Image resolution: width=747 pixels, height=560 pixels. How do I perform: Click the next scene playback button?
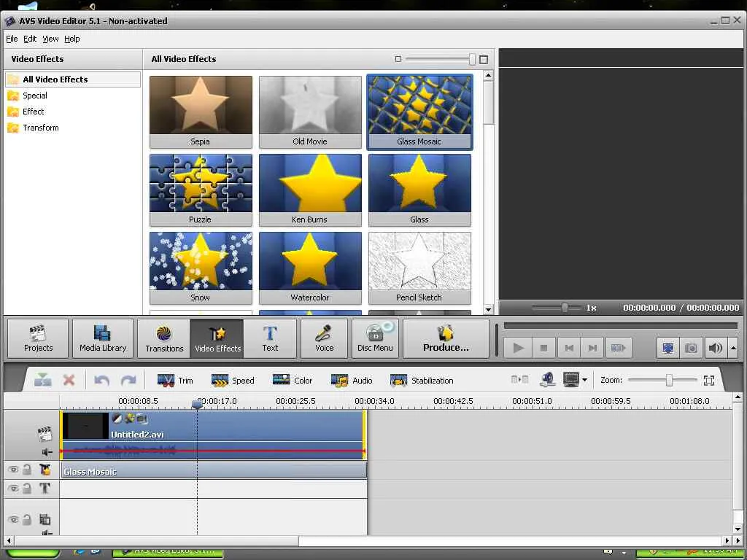619,348
